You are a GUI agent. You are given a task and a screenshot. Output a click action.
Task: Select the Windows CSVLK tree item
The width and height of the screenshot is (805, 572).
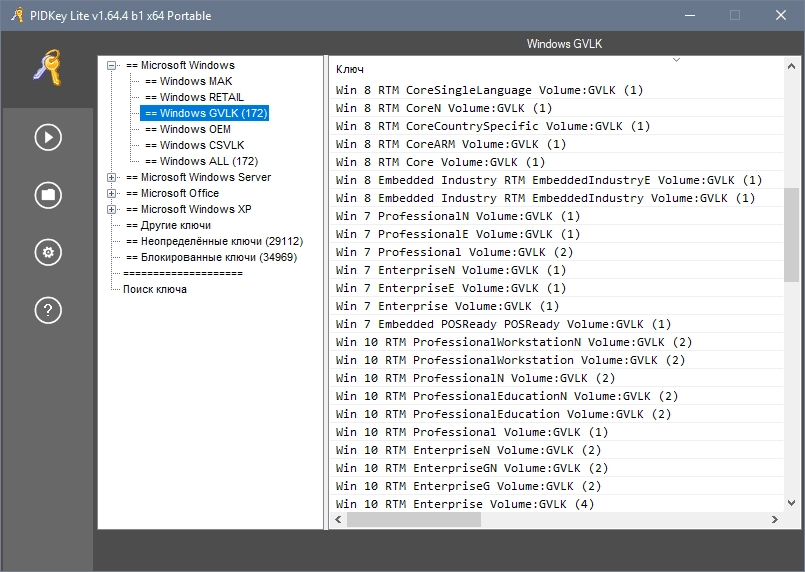tap(194, 145)
